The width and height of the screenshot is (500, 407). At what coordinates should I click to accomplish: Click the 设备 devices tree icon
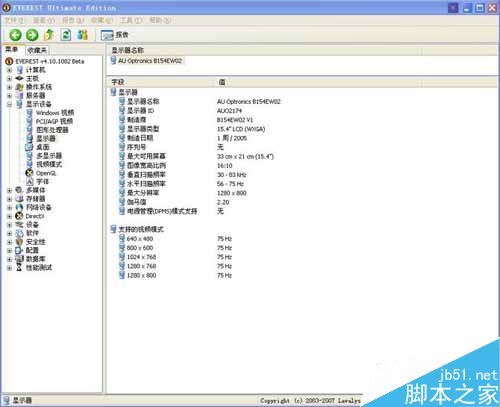click(x=20, y=225)
